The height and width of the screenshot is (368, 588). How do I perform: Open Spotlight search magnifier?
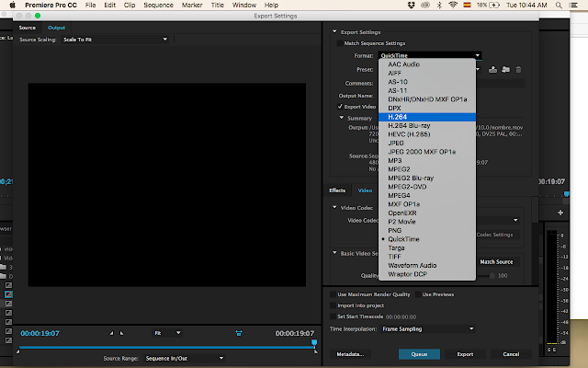559,5
